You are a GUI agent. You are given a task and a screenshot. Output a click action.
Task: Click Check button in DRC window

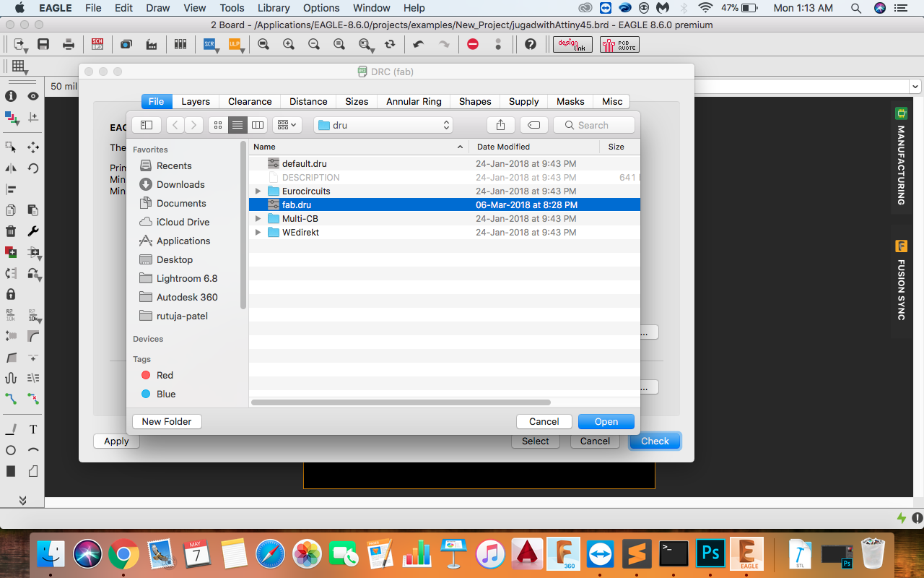point(655,441)
